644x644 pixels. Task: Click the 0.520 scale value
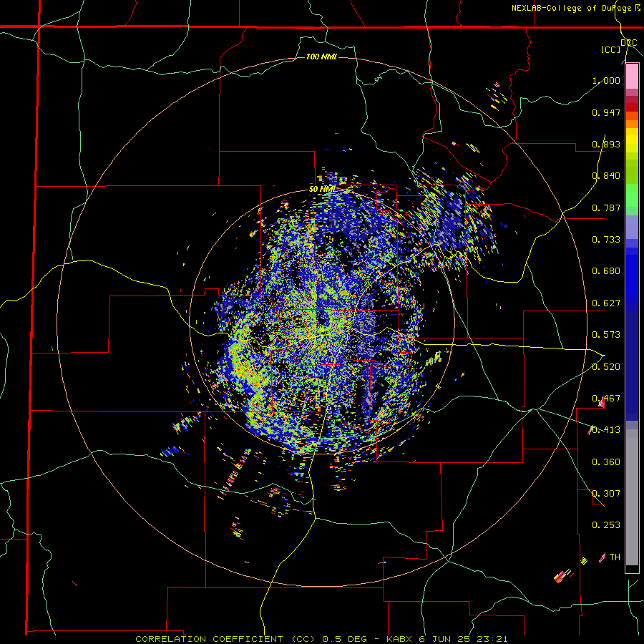pyautogui.click(x=606, y=367)
